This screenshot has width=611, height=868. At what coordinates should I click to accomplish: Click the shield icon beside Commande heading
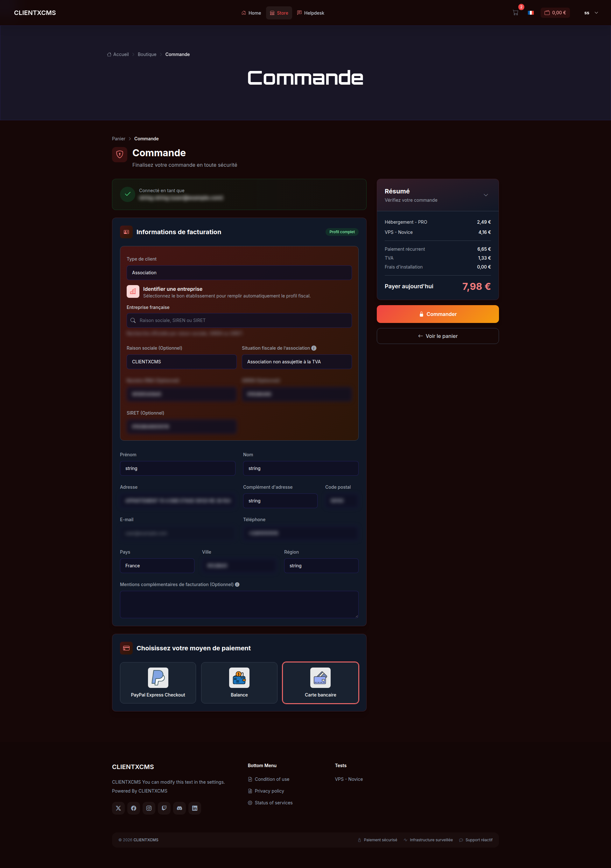[x=119, y=154]
